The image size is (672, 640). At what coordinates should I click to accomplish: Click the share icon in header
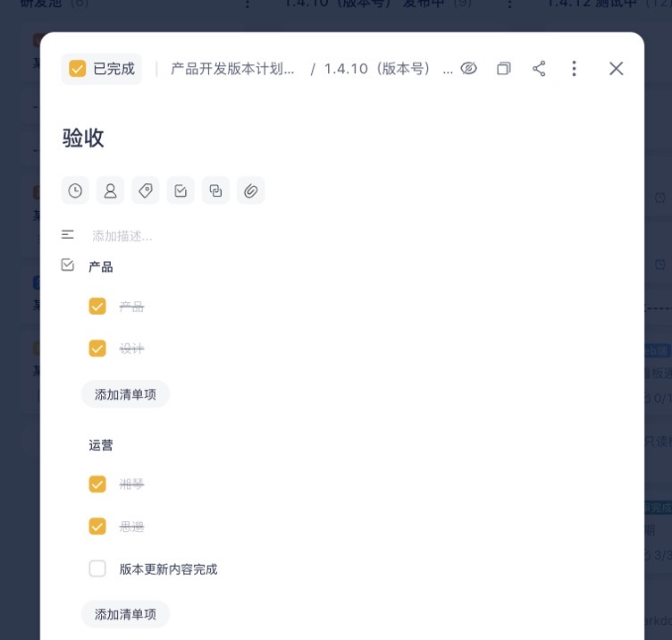539,69
